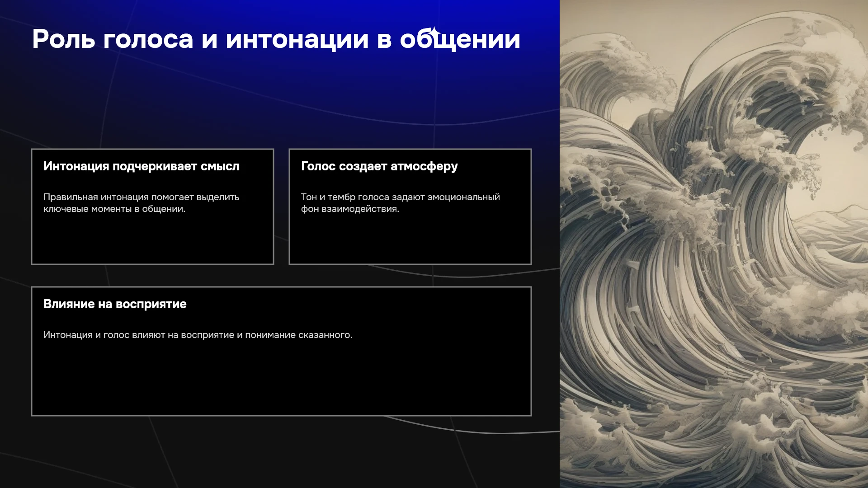Screen dimensions: 868x488
Task: Click the distant mountain in the wave illustration
Action: click(836, 216)
